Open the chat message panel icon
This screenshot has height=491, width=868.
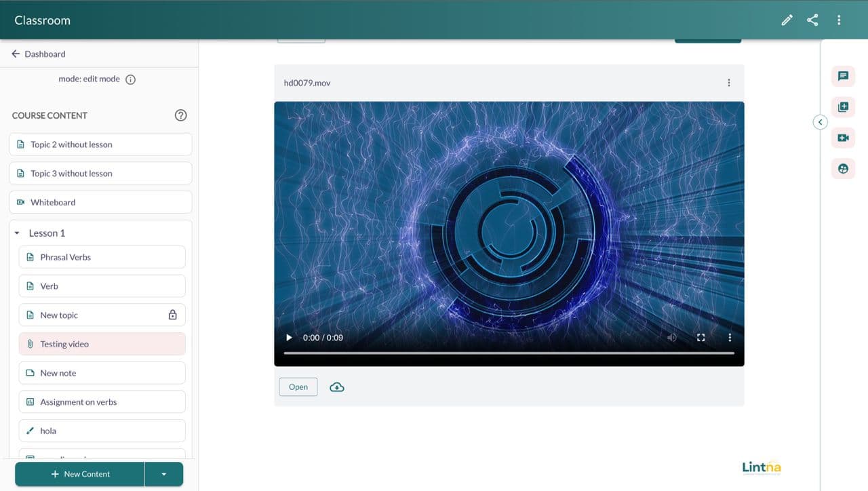click(x=843, y=76)
